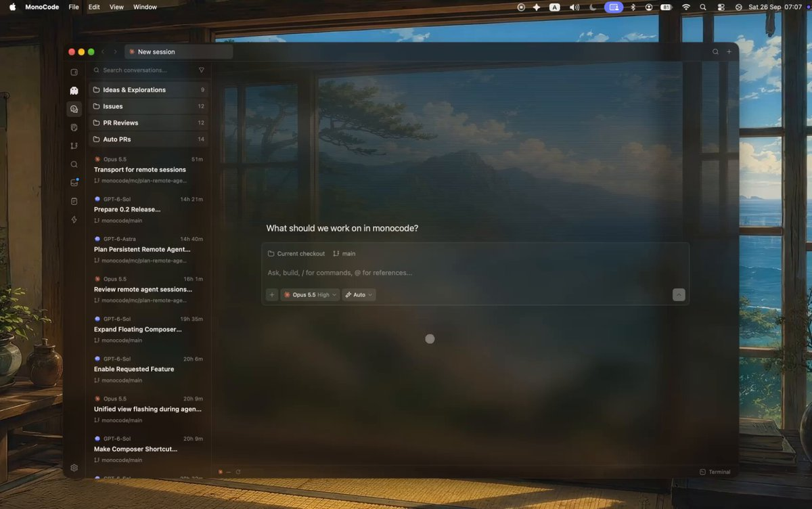Open the conversations chat icon
Viewport: 812px width, 509px height.
point(74,109)
